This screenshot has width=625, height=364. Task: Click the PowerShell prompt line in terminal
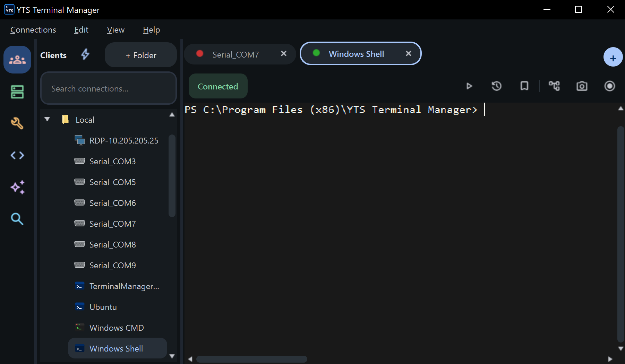[331, 110]
